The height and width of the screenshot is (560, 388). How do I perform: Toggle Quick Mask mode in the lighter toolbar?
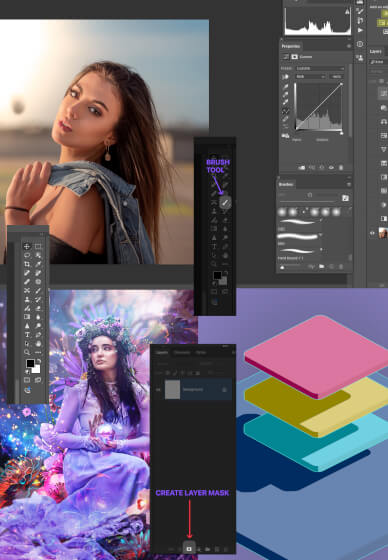click(27, 380)
